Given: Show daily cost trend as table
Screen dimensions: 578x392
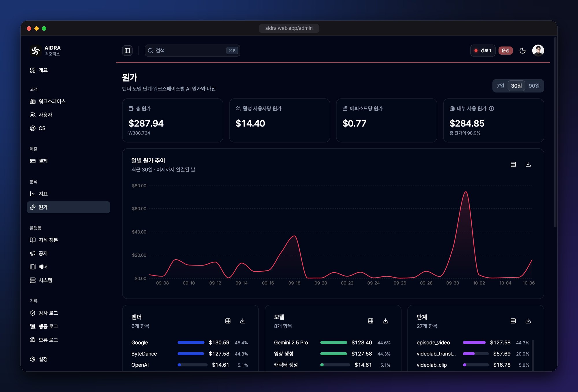Looking at the screenshot, I should [x=513, y=164].
